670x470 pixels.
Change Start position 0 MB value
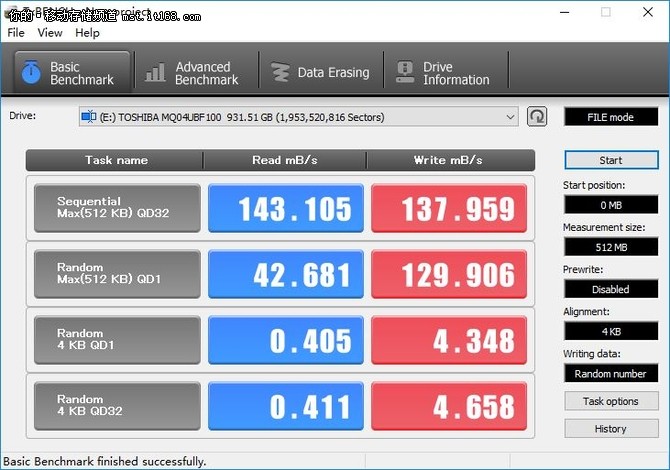(x=611, y=205)
